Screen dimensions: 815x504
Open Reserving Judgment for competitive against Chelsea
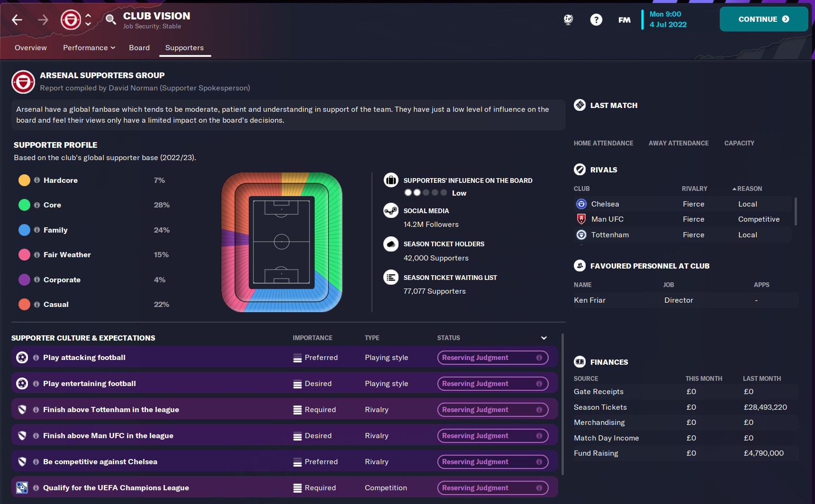pyautogui.click(x=493, y=462)
